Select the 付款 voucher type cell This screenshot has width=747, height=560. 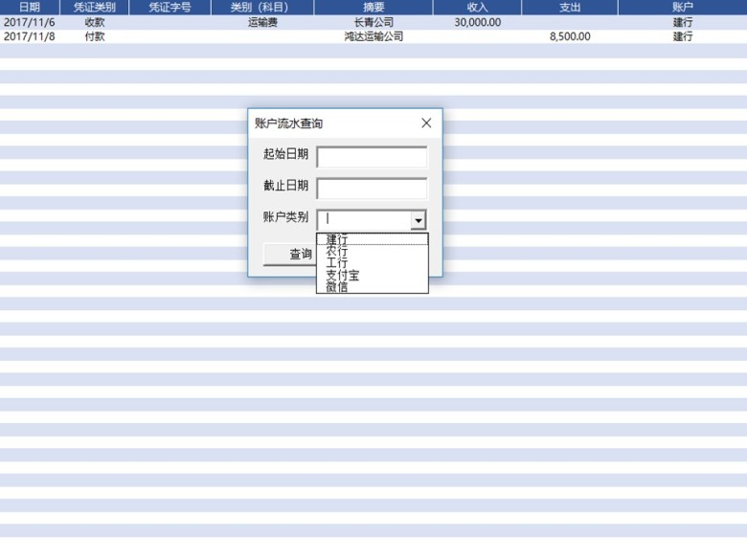pyautogui.click(x=94, y=36)
